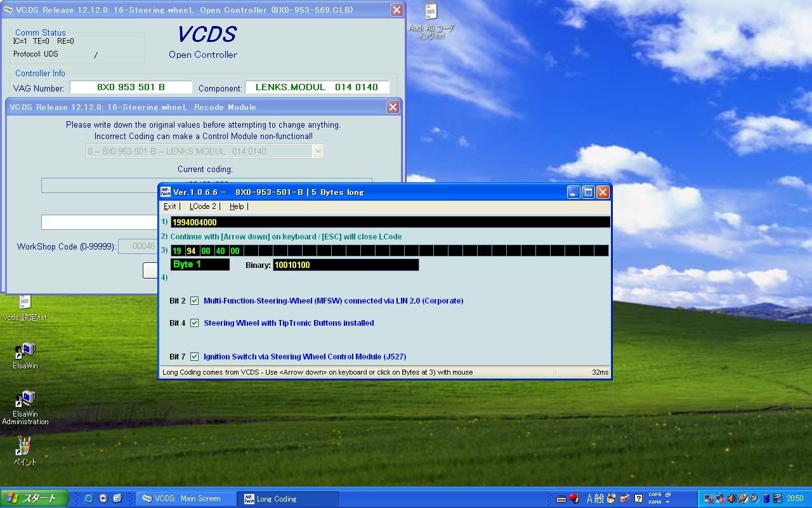Switch to VCDS: Main Screen taskbar item
812x508 pixels.
tap(187, 498)
